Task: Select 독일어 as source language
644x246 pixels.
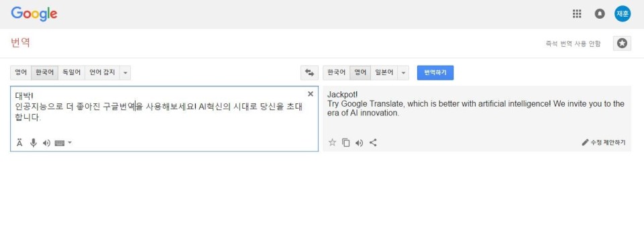Action: pyautogui.click(x=72, y=72)
